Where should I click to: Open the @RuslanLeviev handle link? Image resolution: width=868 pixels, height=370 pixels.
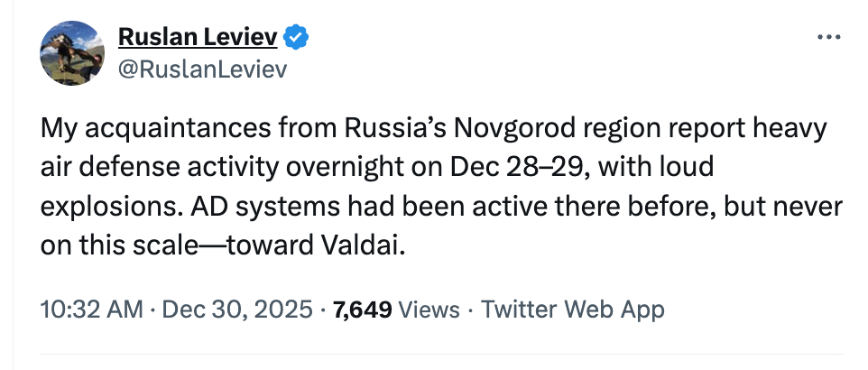pos(202,69)
